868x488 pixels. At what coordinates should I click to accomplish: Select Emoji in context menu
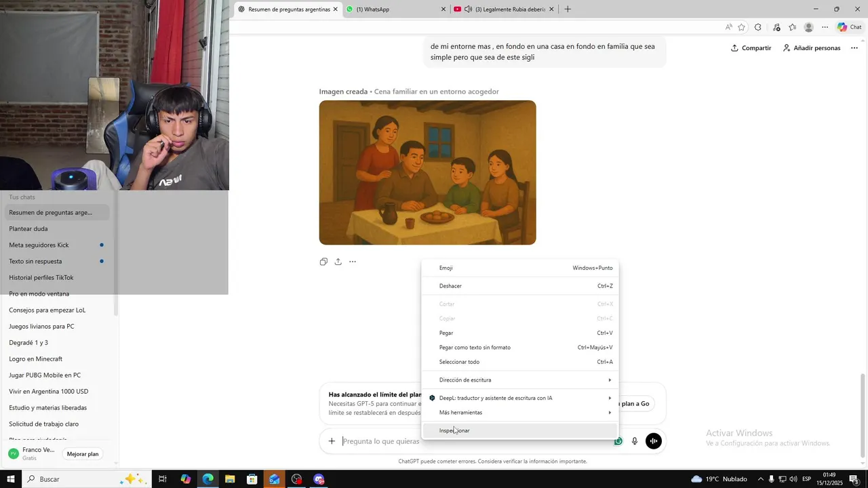pyautogui.click(x=520, y=268)
